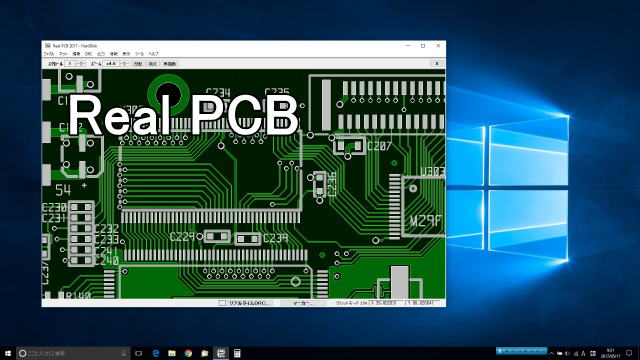Launch Google Chrome from the taskbar
This screenshot has width=640, height=360.
coord(188,353)
